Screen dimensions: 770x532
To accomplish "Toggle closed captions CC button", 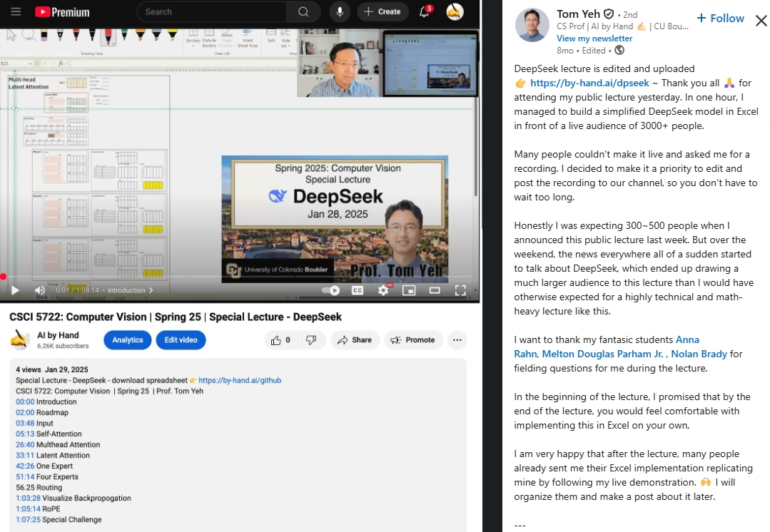I will click(358, 290).
